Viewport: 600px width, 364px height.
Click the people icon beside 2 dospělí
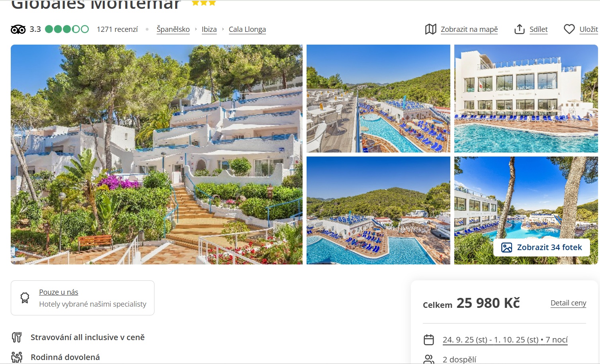(429, 359)
